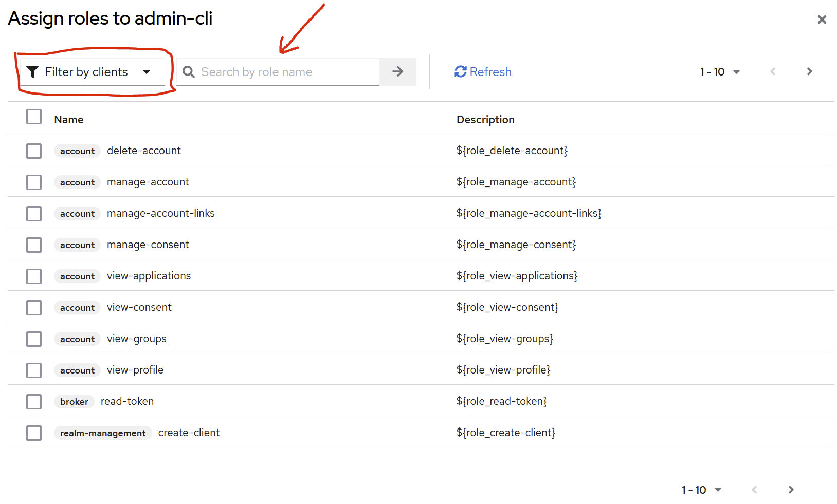The width and height of the screenshot is (837, 504).
Task: Tick the broker read-token role checkbox
Action: coord(34,402)
